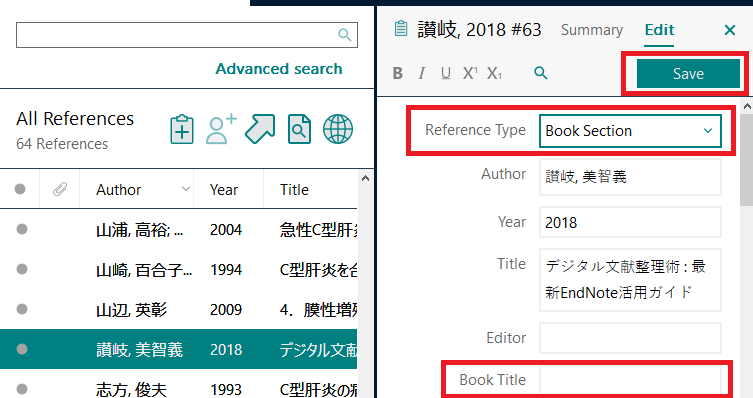Select the 山浦, 高裕 author cell
753x398 pixels.
[x=139, y=230]
